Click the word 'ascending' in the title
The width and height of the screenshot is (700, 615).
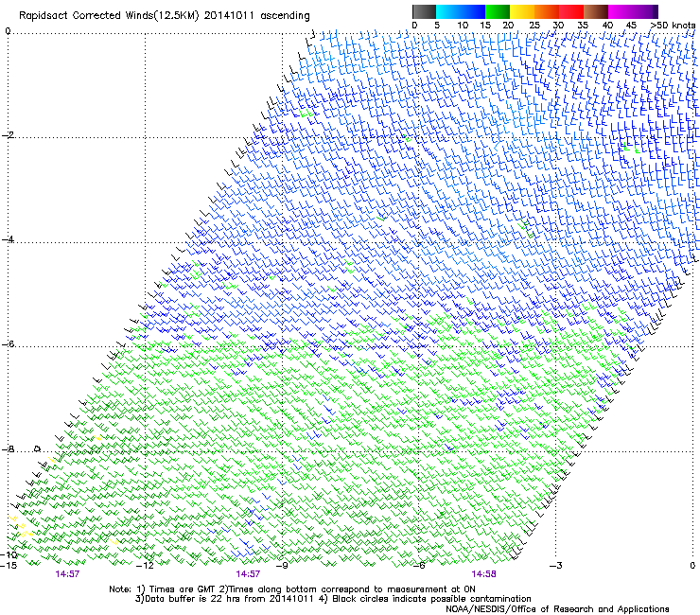tap(285, 16)
